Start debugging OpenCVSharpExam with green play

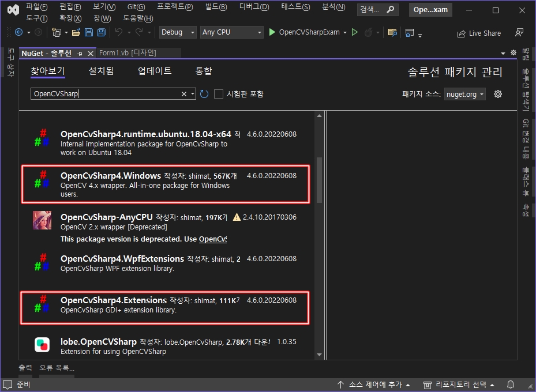[x=272, y=32]
